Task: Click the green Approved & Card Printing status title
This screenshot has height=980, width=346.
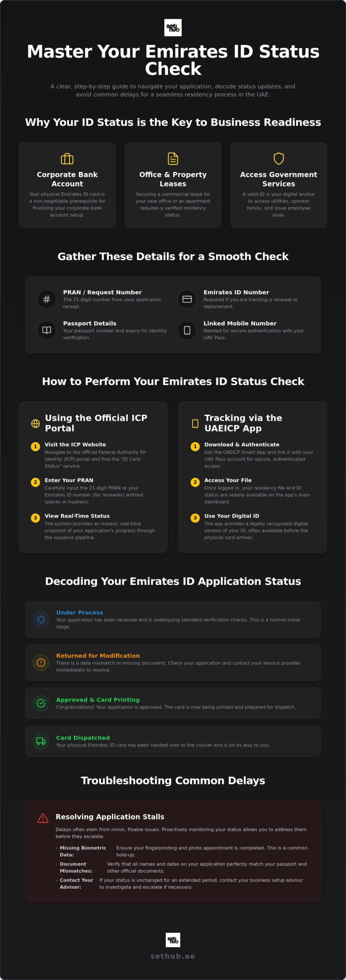Action: click(x=98, y=700)
